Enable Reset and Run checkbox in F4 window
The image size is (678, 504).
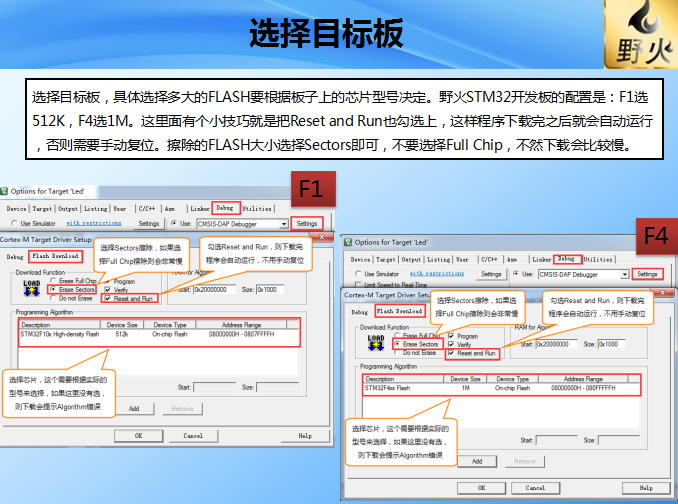click(x=451, y=353)
